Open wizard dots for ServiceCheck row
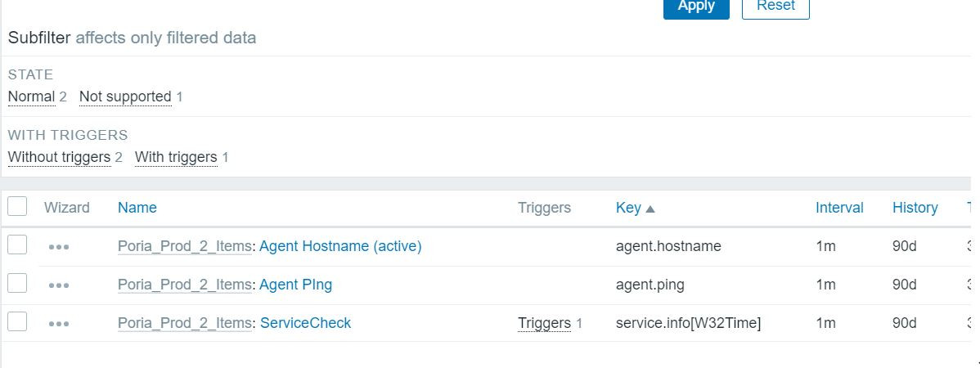The image size is (980, 368). [59, 324]
